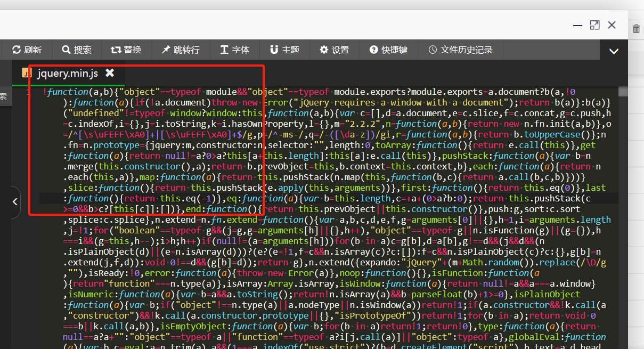The image size is (644, 349).
Task: Show the 快捷键 keyboard shortcuts
Action: [x=389, y=50]
